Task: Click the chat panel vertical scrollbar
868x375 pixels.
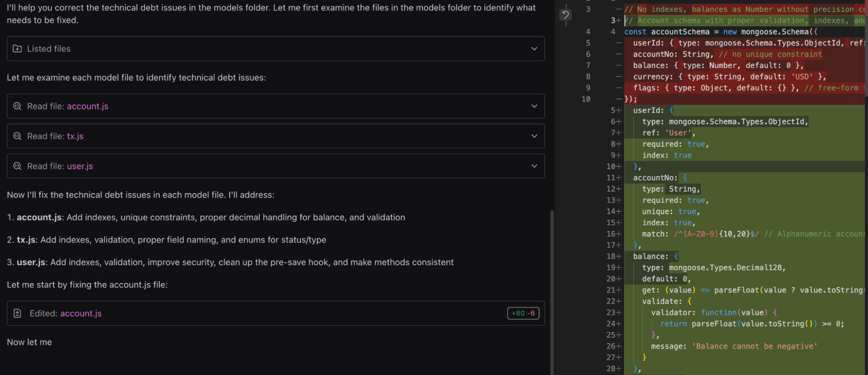Action: (552, 291)
